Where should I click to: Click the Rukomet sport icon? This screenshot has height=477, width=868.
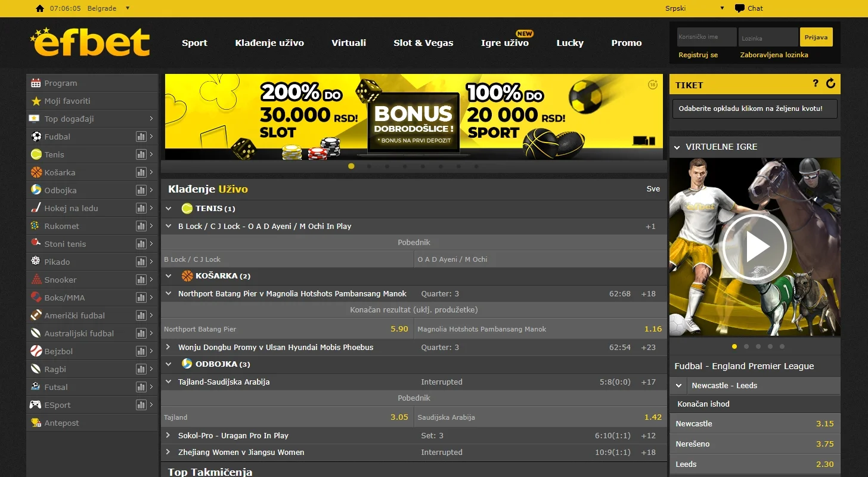tap(36, 226)
